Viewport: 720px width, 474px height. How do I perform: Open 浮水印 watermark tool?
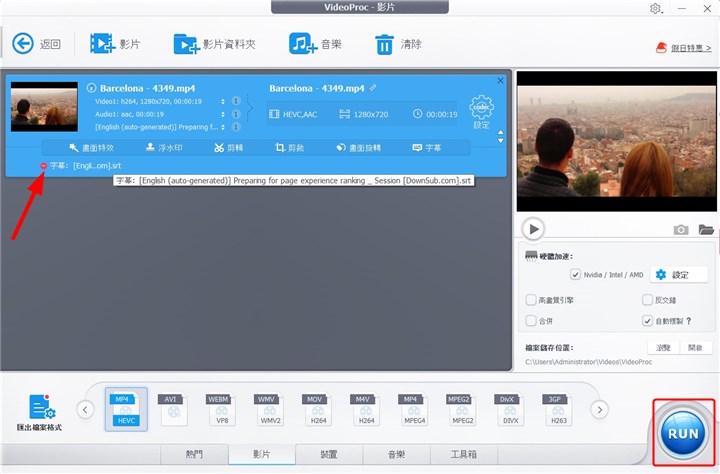click(x=164, y=147)
